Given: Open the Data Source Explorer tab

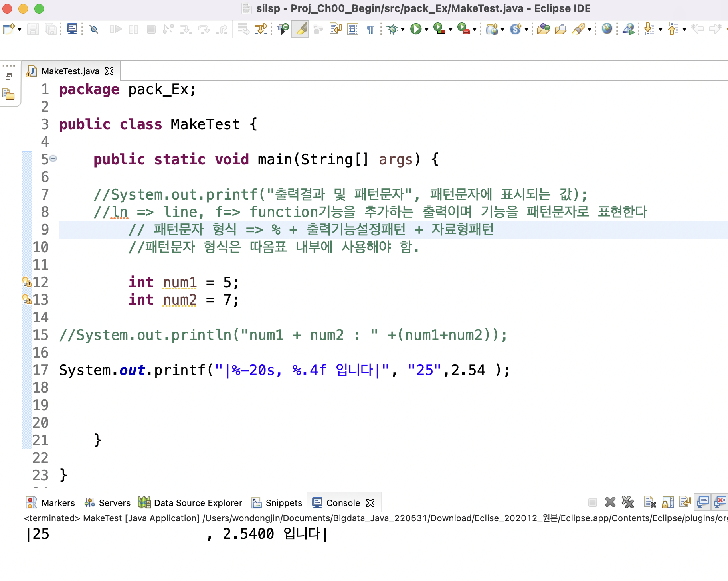Looking at the screenshot, I should (x=190, y=503).
